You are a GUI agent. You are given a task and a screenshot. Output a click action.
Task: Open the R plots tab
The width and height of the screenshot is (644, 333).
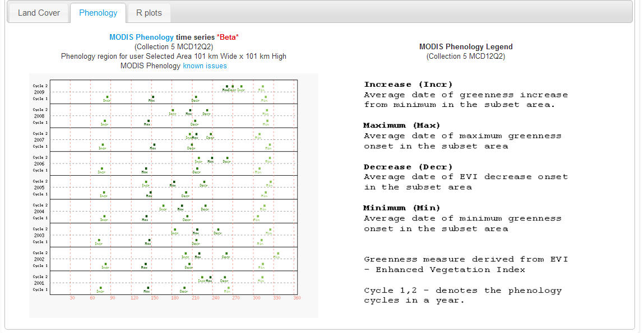tap(149, 13)
